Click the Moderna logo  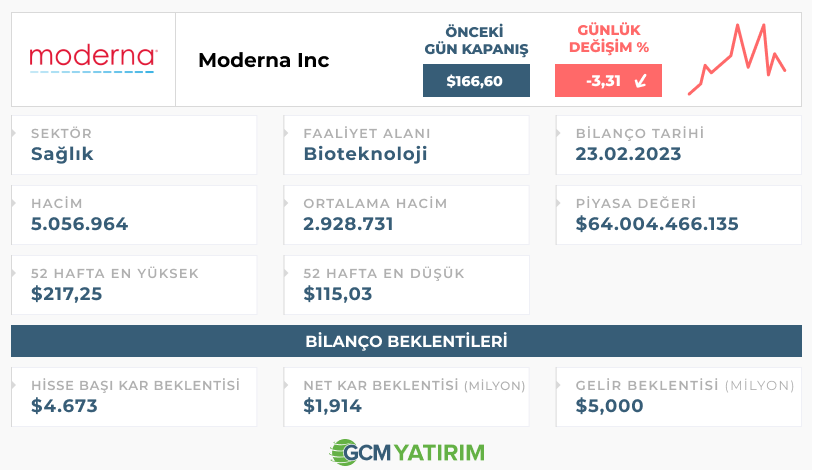94,60
